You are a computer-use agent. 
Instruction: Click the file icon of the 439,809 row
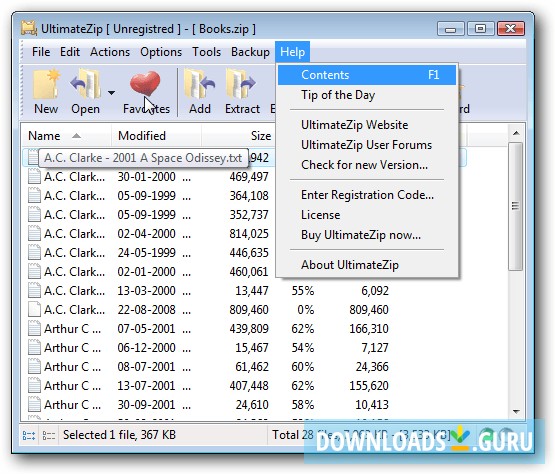pos(34,328)
